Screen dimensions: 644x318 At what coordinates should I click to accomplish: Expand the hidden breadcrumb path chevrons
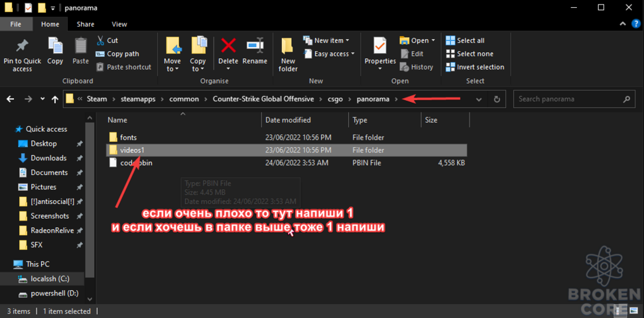tap(80, 99)
